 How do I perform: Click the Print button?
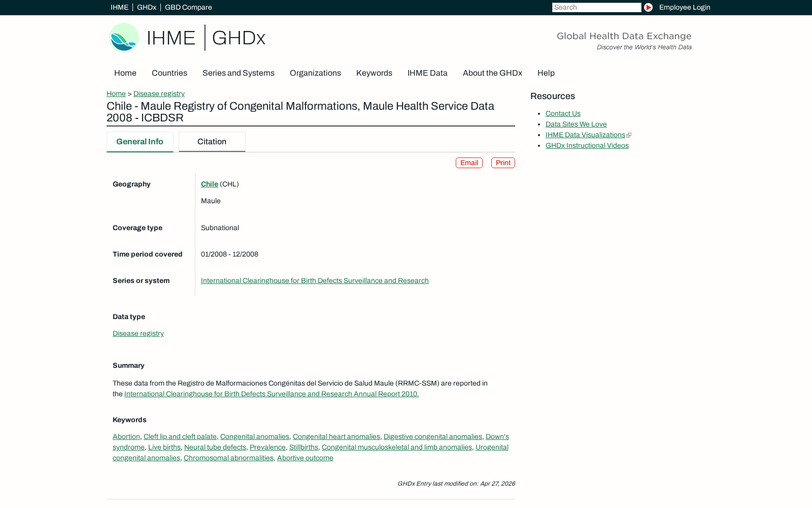503,163
